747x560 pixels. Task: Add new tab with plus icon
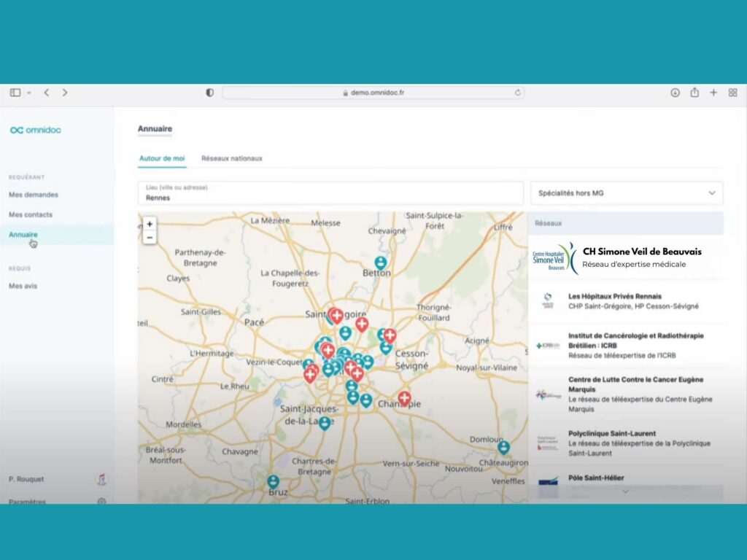[713, 93]
